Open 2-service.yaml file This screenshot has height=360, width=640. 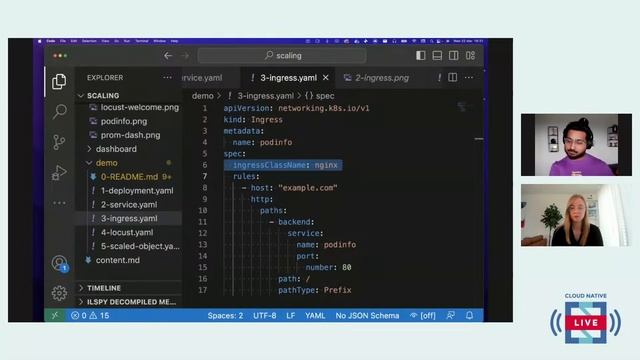click(x=129, y=204)
